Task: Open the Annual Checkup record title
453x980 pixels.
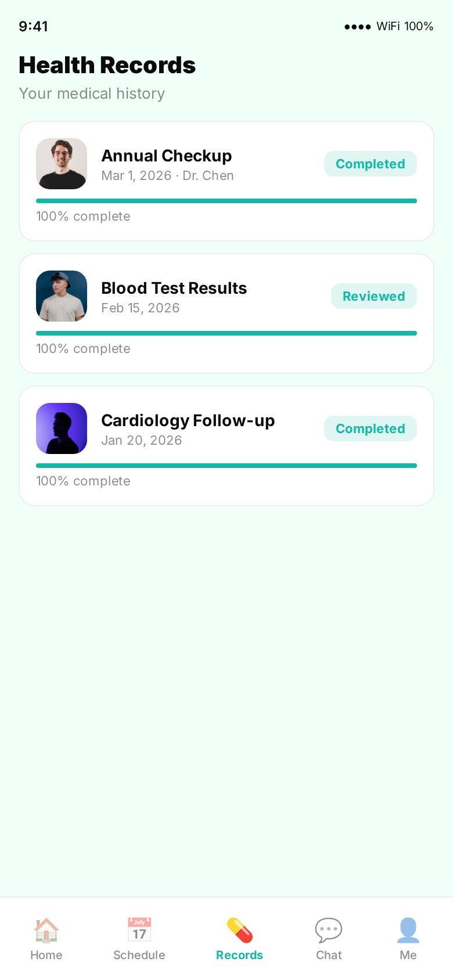Action: tap(167, 156)
